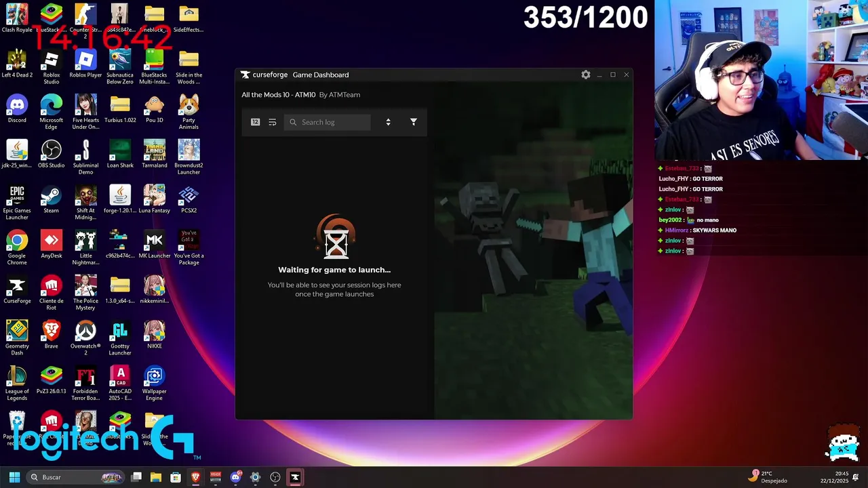The height and width of the screenshot is (488, 868).
Task: Open Overwatch 2 desktop shortcut
Action: (x=85, y=338)
